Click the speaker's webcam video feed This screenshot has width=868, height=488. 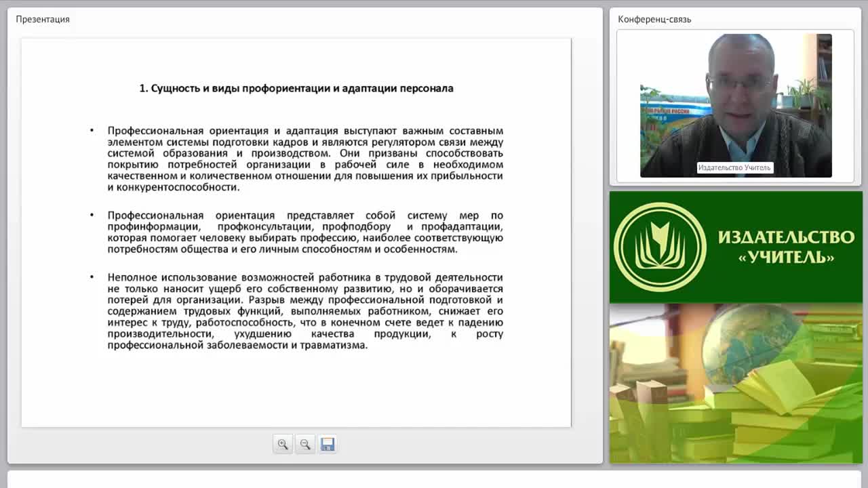(736, 106)
